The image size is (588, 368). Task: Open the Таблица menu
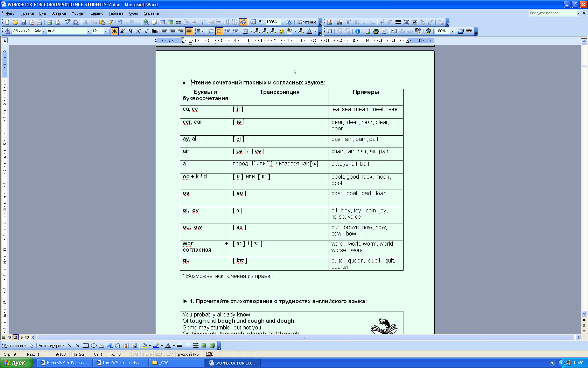[116, 13]
